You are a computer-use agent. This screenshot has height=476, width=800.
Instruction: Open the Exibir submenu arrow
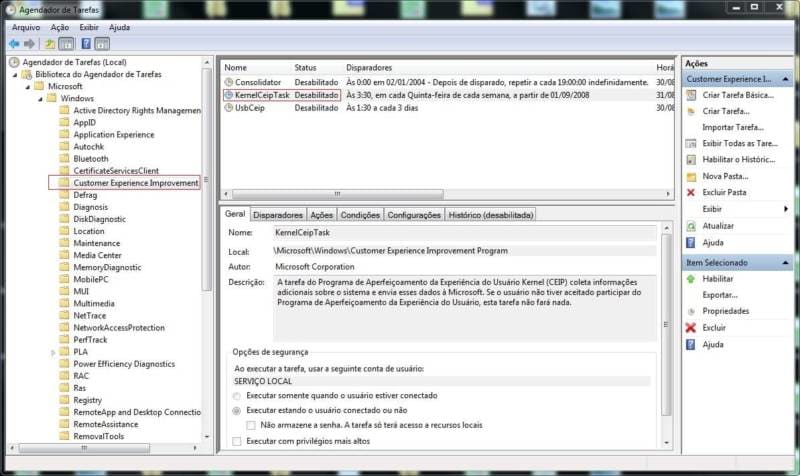786,209
